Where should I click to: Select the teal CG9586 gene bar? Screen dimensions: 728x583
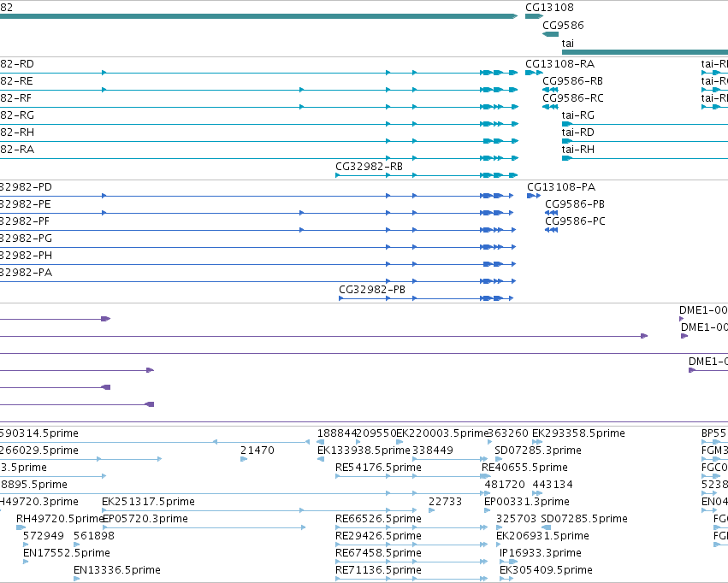tap(551, 34)
